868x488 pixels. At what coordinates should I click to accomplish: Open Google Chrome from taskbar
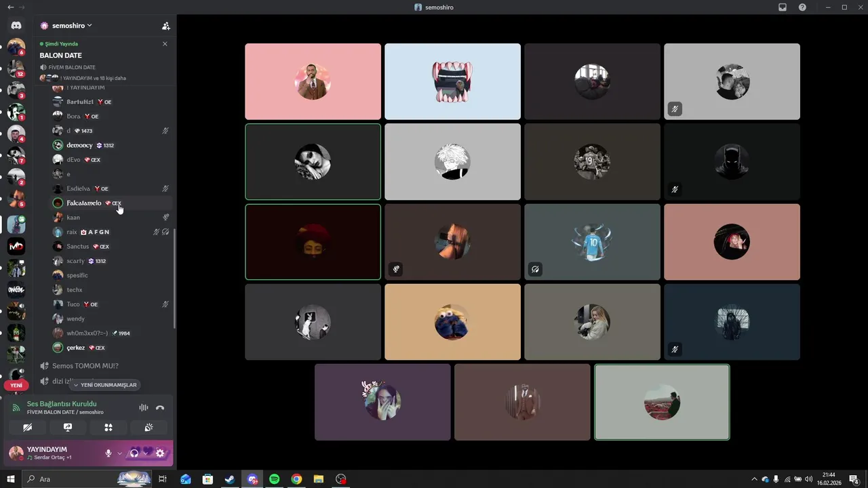point(296,479)
